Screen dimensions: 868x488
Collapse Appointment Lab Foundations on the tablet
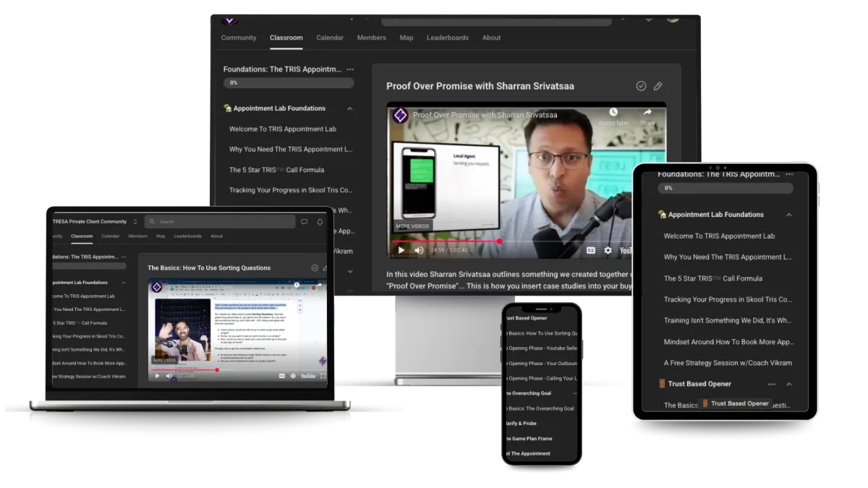click(789, 215)
